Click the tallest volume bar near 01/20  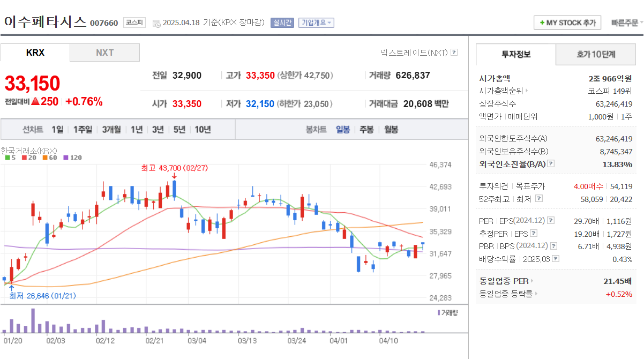pos(33,320)
